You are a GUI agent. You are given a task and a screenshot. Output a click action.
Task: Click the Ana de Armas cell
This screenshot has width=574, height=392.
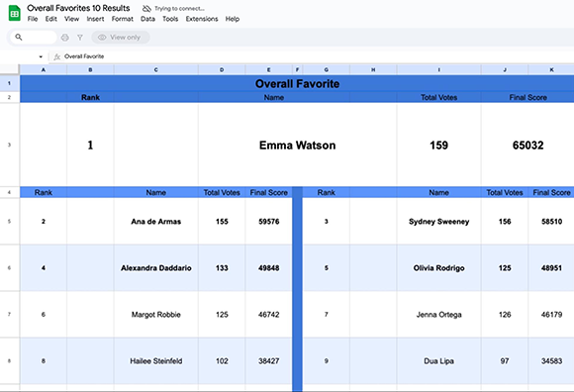(x=156, y=222)
